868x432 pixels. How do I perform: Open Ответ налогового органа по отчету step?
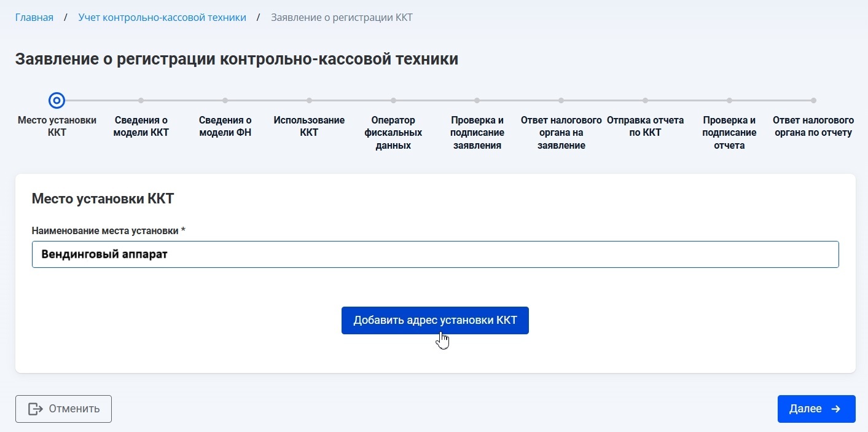pyautogui.click(x=813, y=126)
